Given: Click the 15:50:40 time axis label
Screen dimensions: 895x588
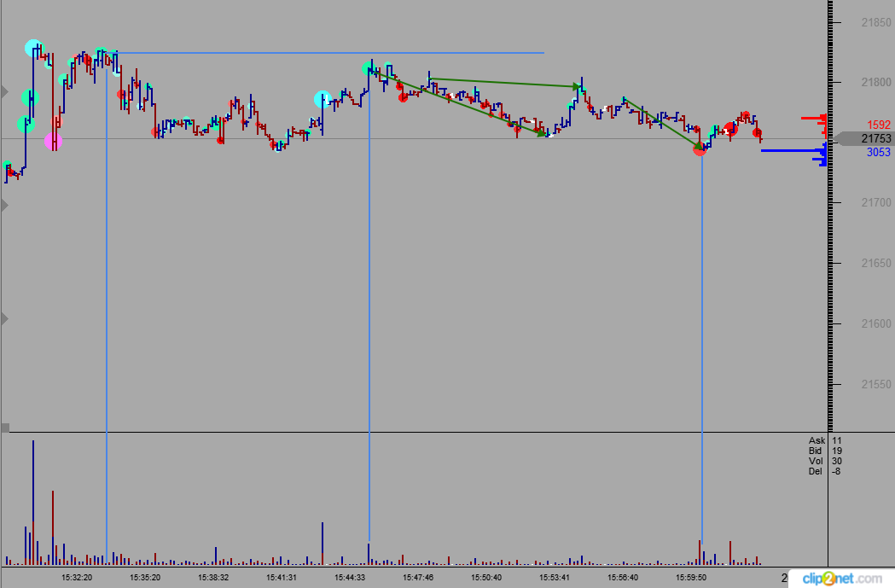Looking at the screenshot, I should [486, 578].
